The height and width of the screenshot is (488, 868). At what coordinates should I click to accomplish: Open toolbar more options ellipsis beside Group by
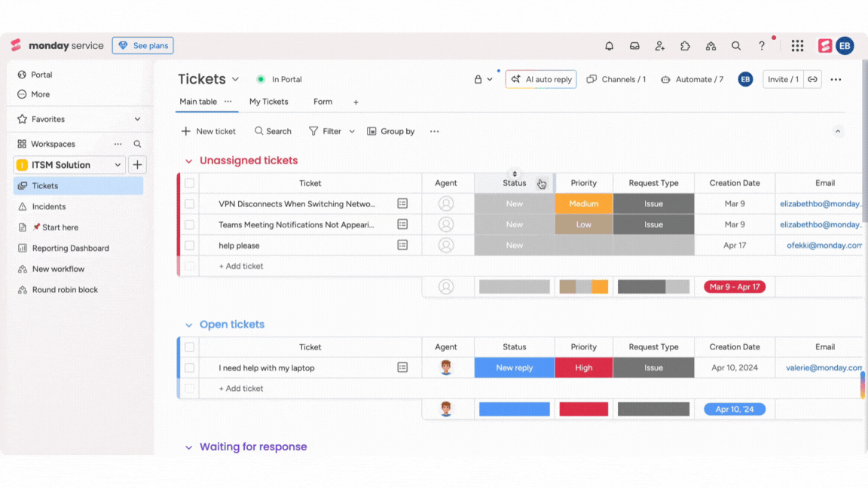435,131
